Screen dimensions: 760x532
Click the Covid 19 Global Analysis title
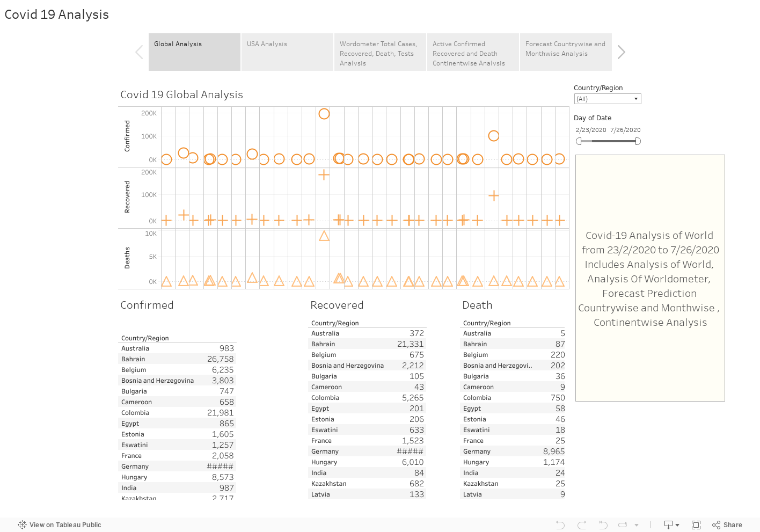click(181, 94)
